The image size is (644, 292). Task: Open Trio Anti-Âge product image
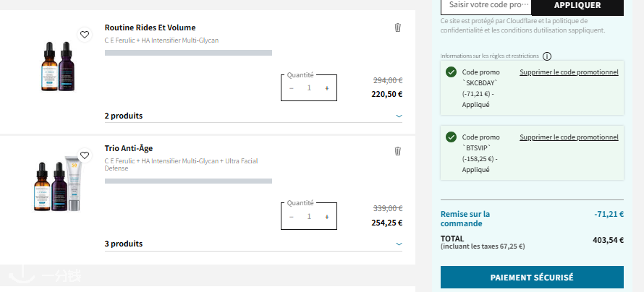coord(57,184)
